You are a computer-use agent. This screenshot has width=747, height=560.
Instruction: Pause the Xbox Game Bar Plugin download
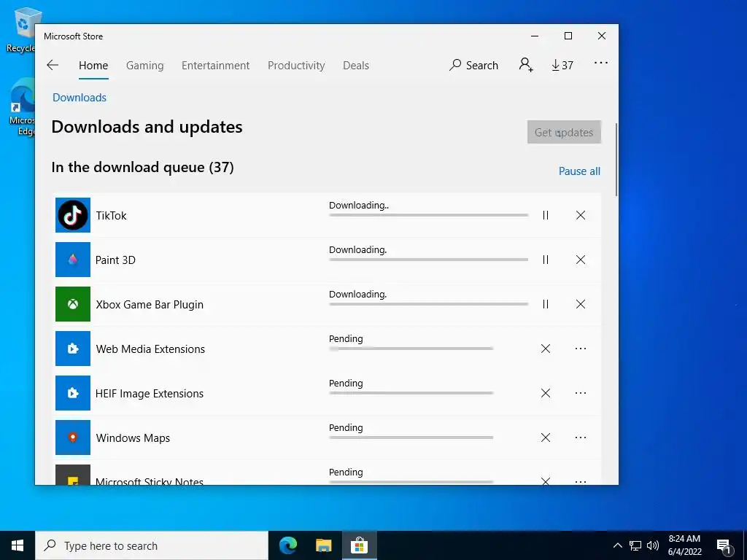pos(546,304)
